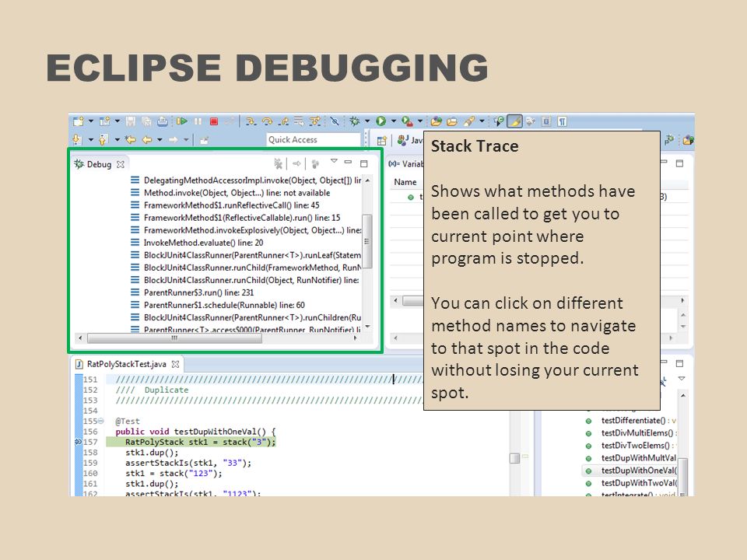Select FrameworkMethod$1.runReflectiveCall() line: 45 frame
Viewport: 747px width, 560px height.
point(225,205)
